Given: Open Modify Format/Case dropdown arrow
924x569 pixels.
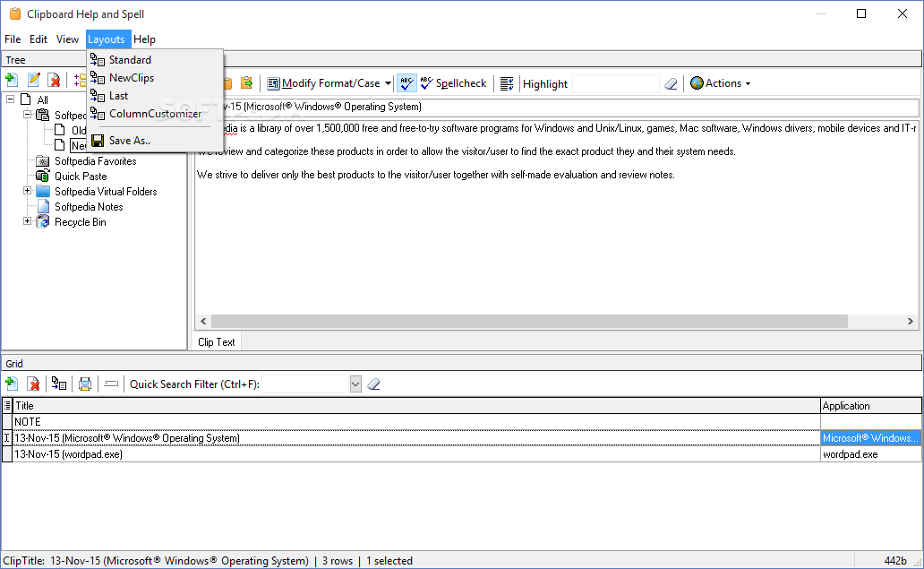Looking at the screenshot, I should [x=388, y=83].
